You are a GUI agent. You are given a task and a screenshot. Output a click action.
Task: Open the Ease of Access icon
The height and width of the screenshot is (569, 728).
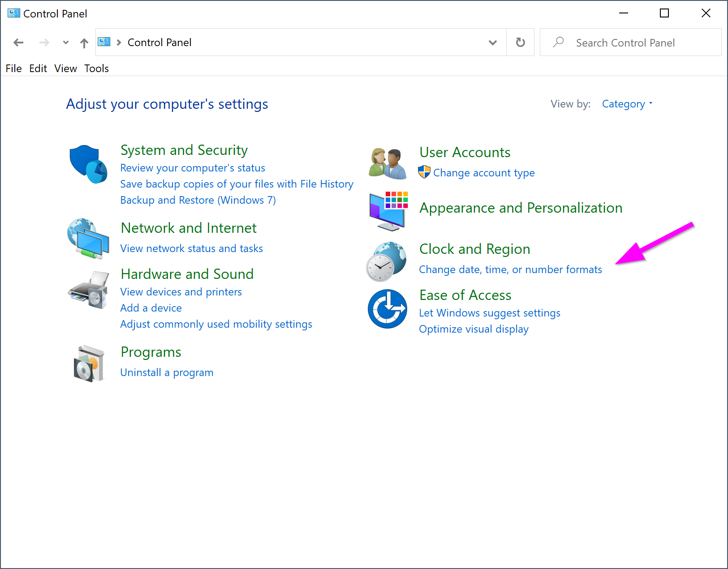pyautogui.click(x=388, y=308)
